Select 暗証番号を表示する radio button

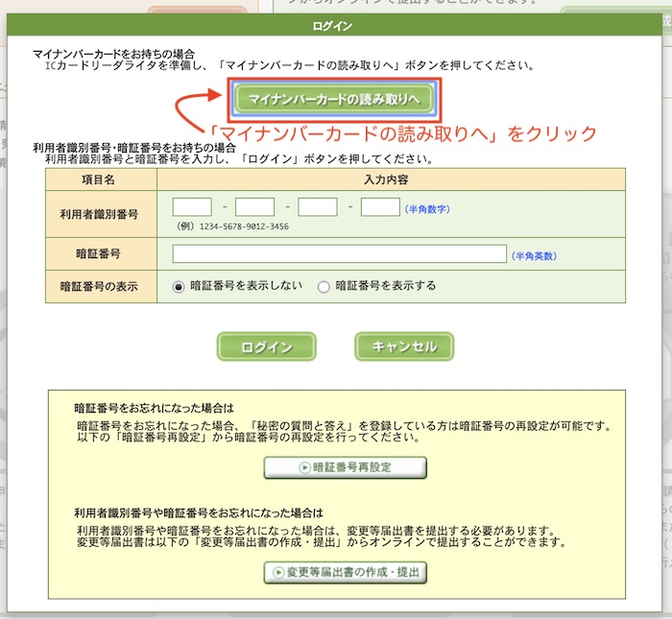point(324,287)
